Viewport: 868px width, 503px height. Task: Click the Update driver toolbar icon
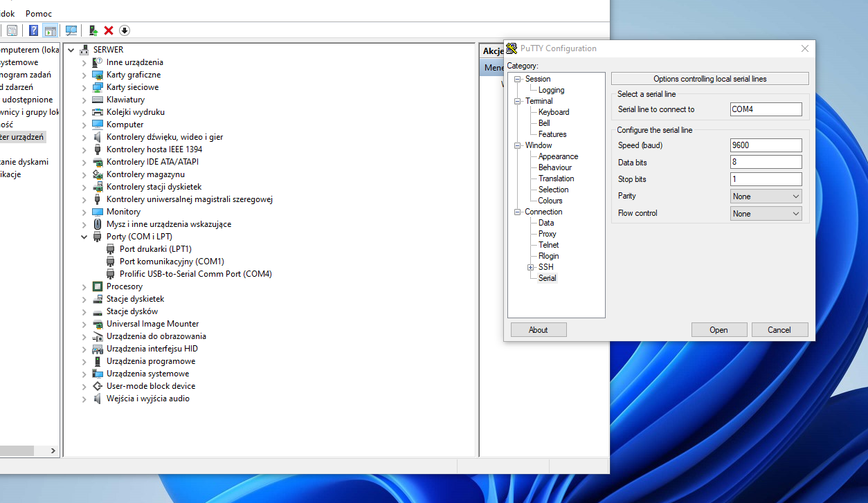(x=93, y=30)
